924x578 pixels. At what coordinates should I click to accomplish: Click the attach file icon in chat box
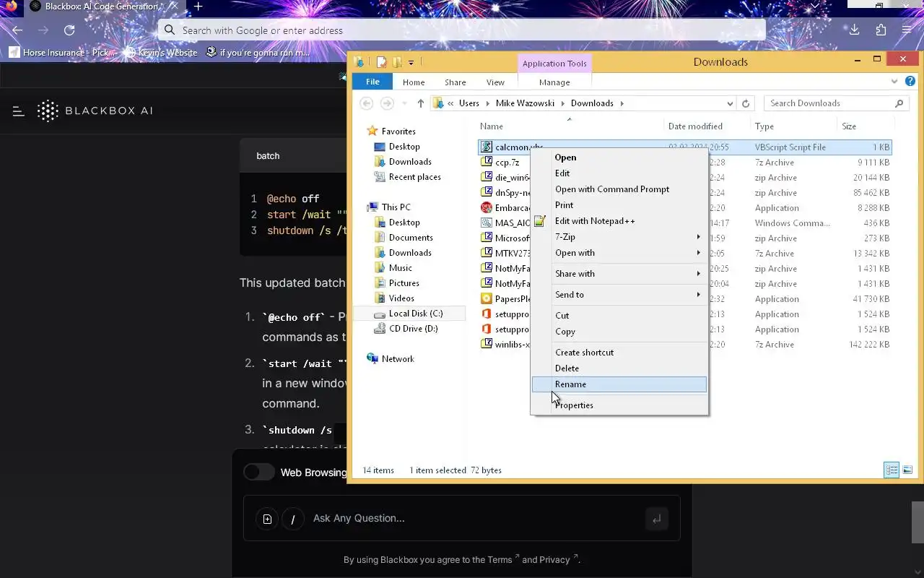click(267, 519)
